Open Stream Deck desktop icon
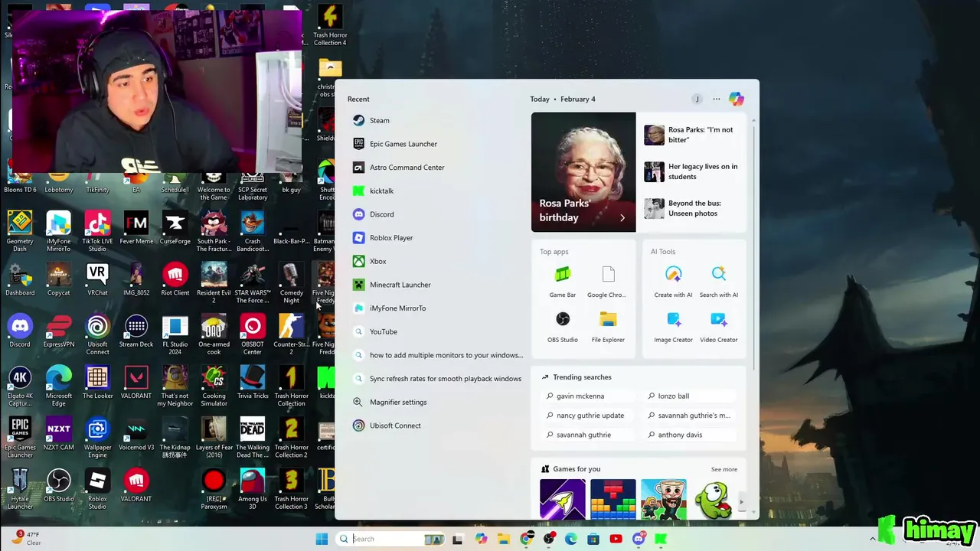The height and width of the screenshot is (551, 980). pyautogui.click(x=136, y=331)
